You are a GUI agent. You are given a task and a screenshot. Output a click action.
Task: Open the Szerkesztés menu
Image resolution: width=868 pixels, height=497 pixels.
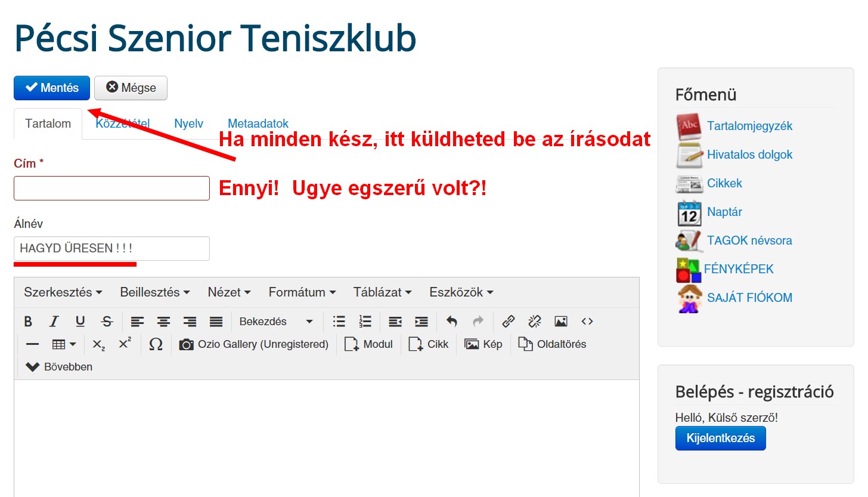tap(63, 292)
